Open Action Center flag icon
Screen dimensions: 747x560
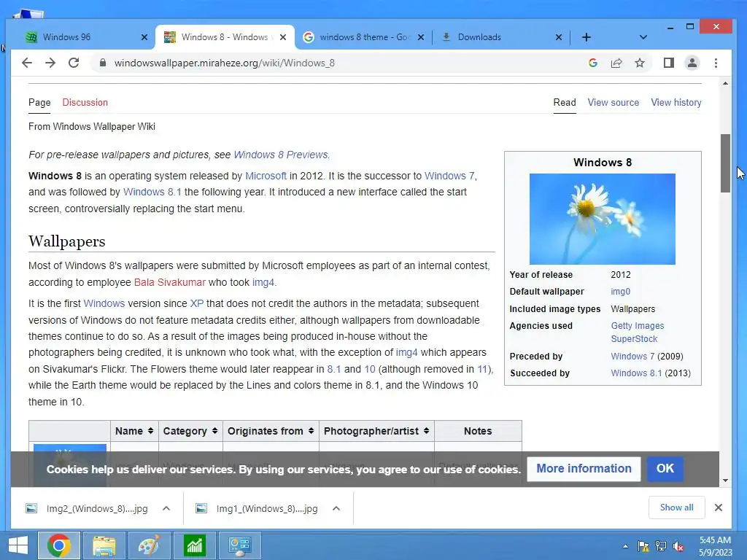643,546
